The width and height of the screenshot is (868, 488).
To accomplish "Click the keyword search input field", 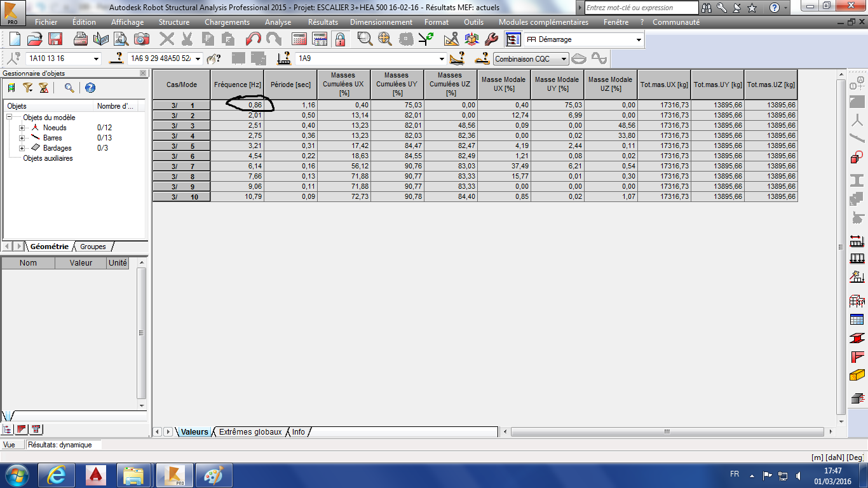I will [641, 8].
